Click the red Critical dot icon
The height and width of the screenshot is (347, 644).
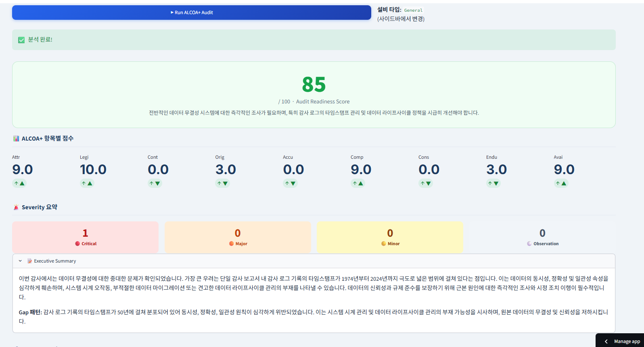click(x=77, y=244)
